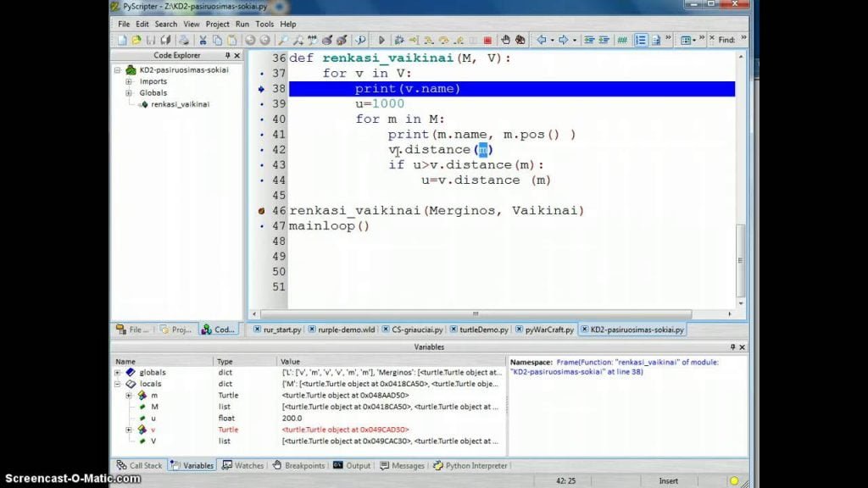Click the Indent block icon
Viewport: 868px width, 488px height.
click(x=589, y=40)
